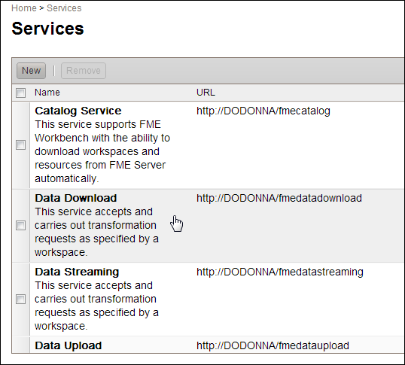Open the Data Upload service
Image resolution: width=405 pixels, height=365 pixels.
pyautogui.click(x=68, y=345)
